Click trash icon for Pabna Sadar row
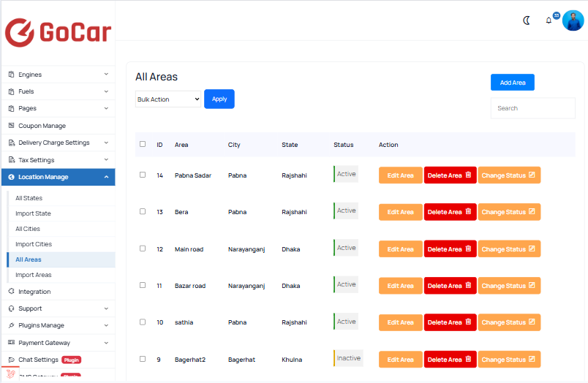The height and width of the screenshot is (383, 588). (468, 175)
